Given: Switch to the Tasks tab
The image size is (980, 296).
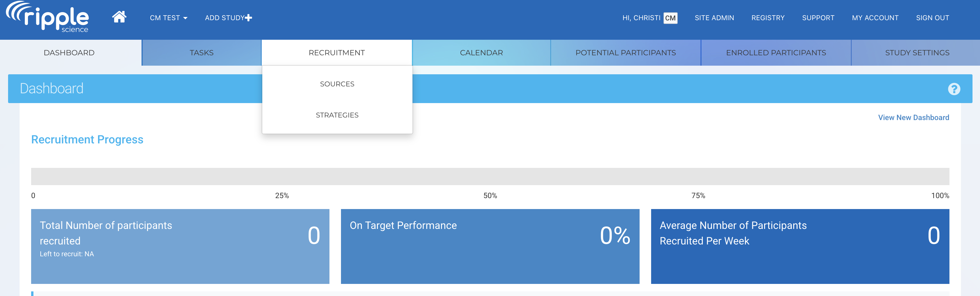Looking at the screenshot, I should pyautogui.click(x=202, y=53).
